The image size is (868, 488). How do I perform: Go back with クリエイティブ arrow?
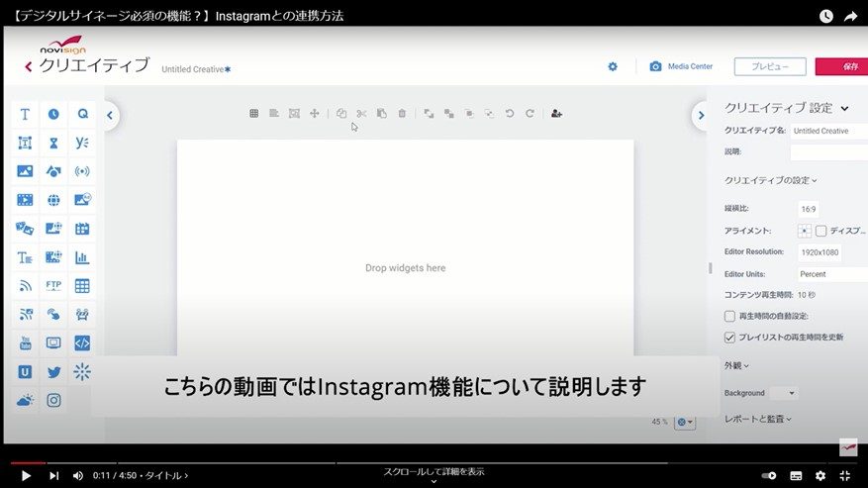click(x=29, y=67)
